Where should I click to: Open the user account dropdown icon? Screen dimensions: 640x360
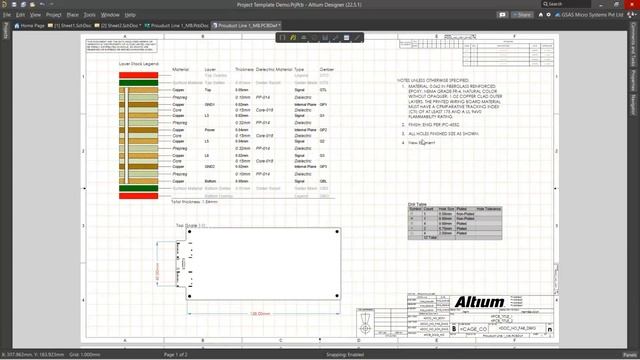pos(632,15)
